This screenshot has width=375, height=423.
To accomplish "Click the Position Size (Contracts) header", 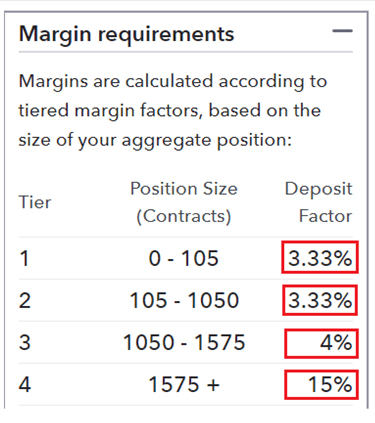I will pos(184,202).
